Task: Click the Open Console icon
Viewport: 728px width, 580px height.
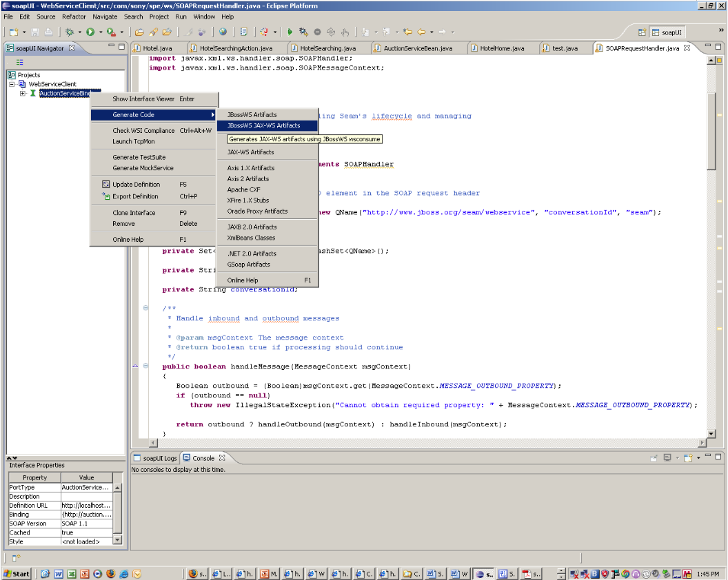Action: [687, 457]
